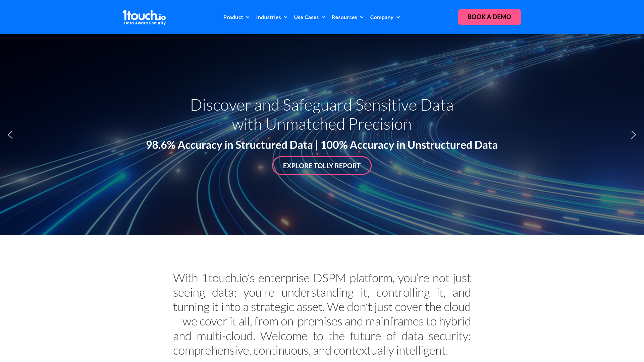Viewport: 644px width, 362px height.
Task: Click the hero banner slide area
Action: (322, 135)
